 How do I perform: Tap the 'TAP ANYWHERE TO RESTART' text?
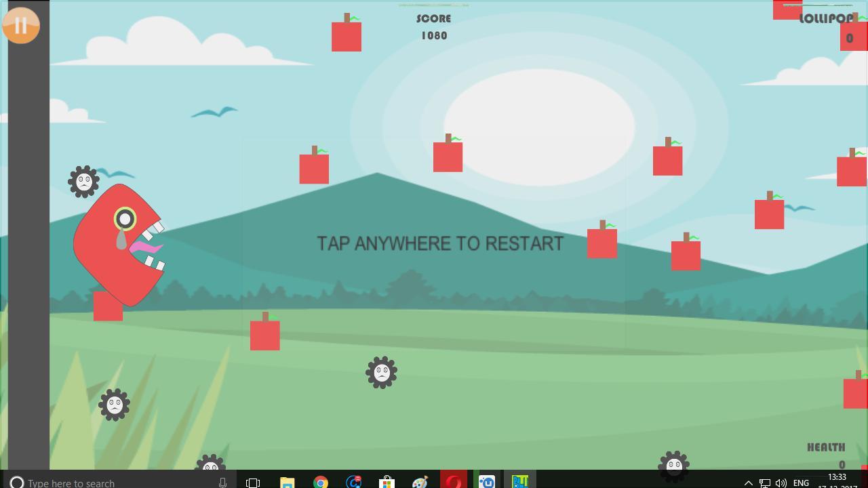440,243
